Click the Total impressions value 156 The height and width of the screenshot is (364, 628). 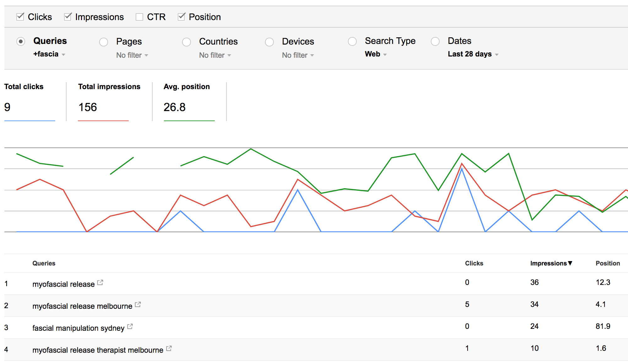88,107
